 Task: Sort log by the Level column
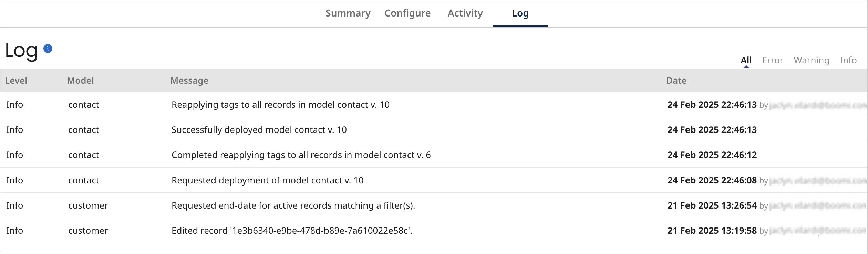pos(16,80)
